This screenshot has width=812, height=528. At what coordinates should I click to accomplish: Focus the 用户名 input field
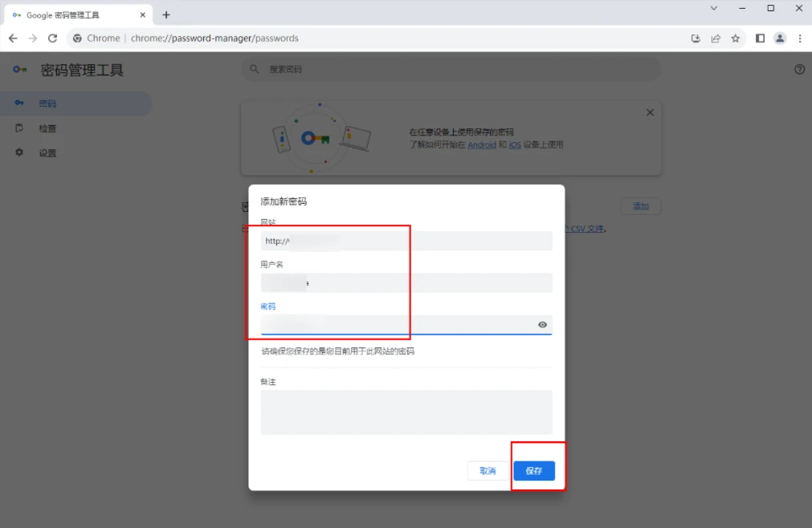click(406, 283)
